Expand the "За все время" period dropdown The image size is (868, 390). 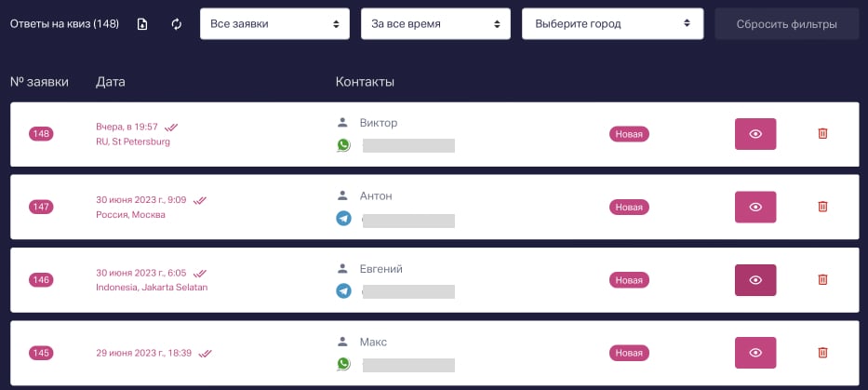tap(435, 24)
